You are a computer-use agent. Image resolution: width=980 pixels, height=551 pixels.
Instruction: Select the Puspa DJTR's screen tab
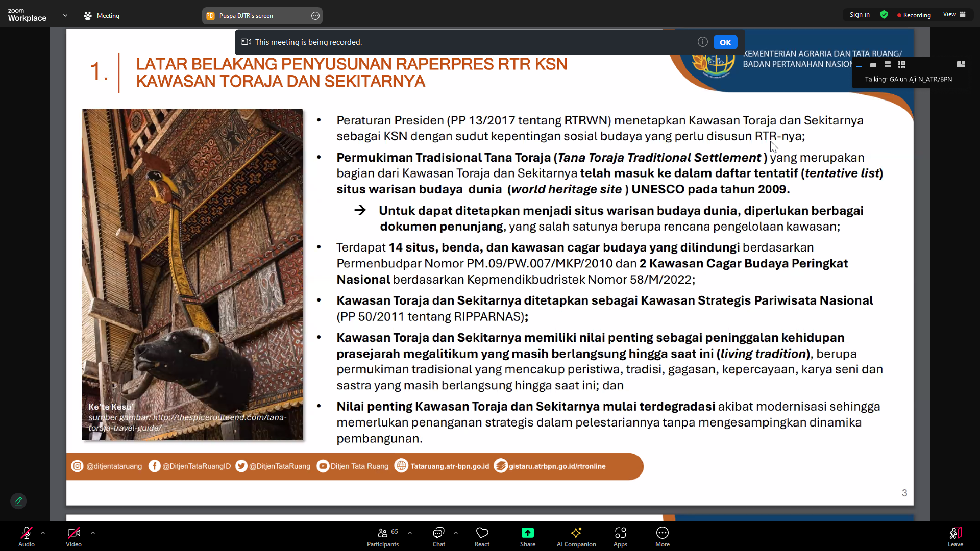pyautogui.click(x=262, y=16)
